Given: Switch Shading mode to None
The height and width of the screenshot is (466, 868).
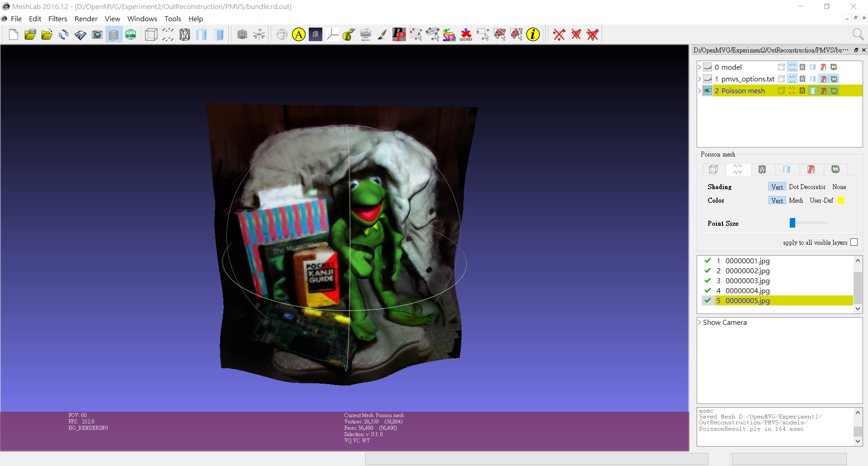Looking at the screenshot, I should click(x=839, y=186).
